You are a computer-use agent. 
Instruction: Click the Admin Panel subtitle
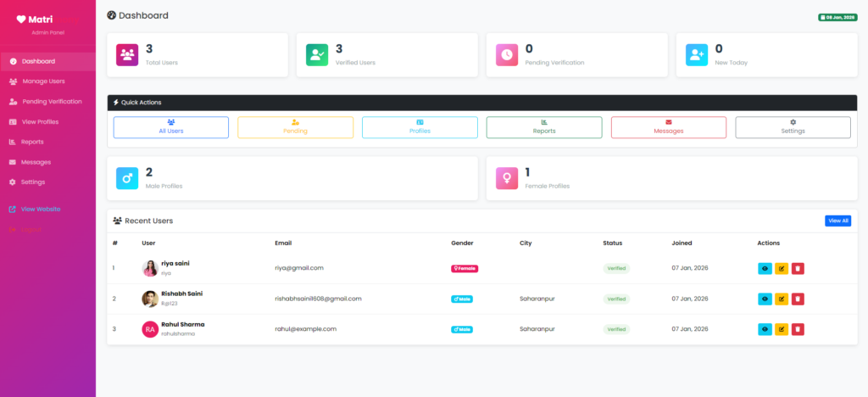(48, 33)
